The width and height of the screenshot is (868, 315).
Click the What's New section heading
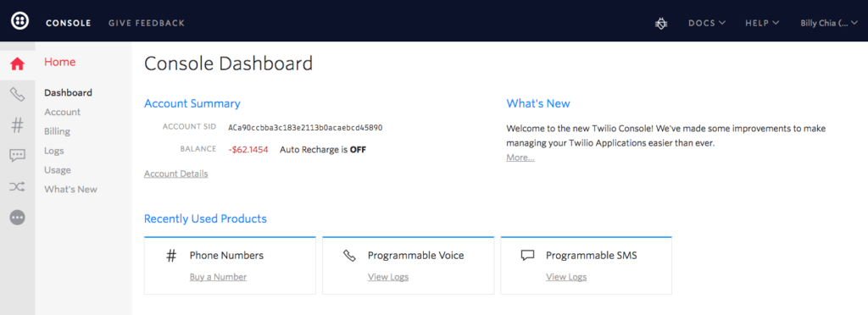click(538, 103)
